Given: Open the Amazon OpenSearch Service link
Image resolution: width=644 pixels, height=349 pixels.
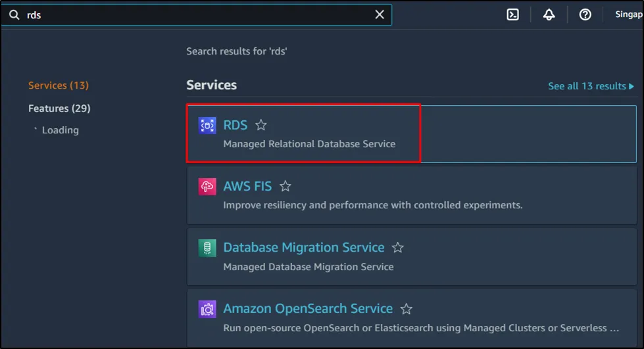Looking at the screenshot, I should (x=307, y=309).
